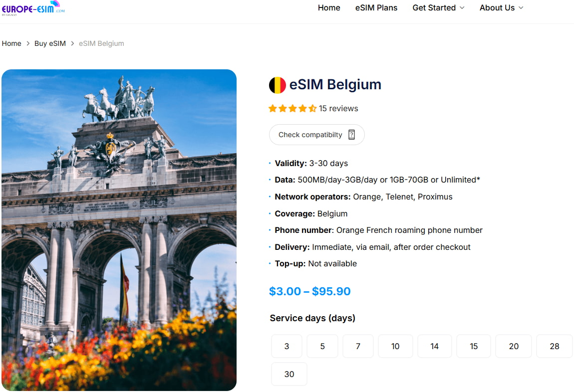Click the Belgium flag icon beside the title
The height and width of the screenshot is (392, 574).
(276, 84)
